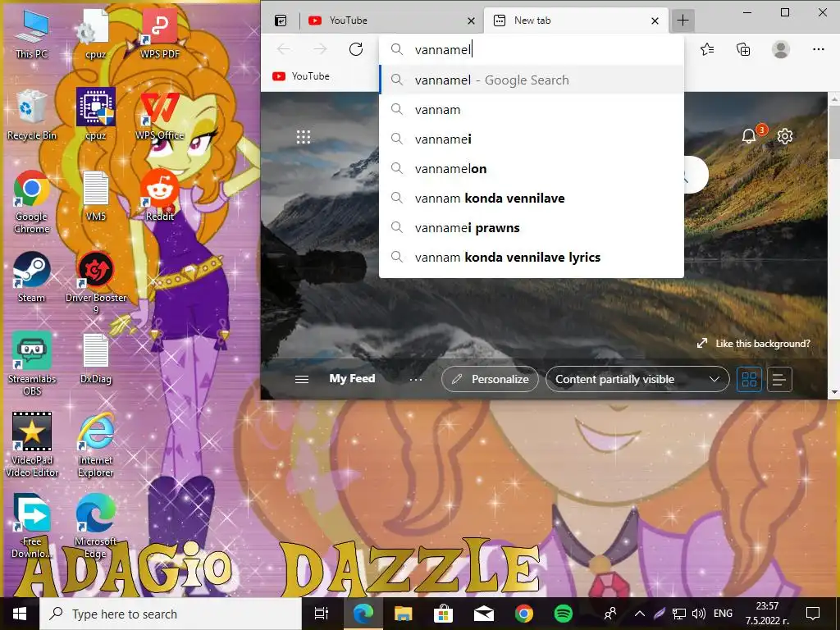Click My Feed label
840x630 pixels.
[x=352, y=378]
